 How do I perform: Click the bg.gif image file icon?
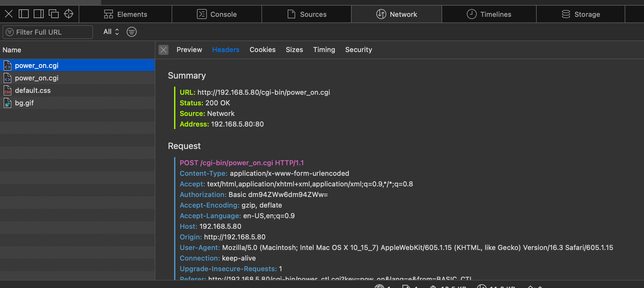click(x=7, y=103)
